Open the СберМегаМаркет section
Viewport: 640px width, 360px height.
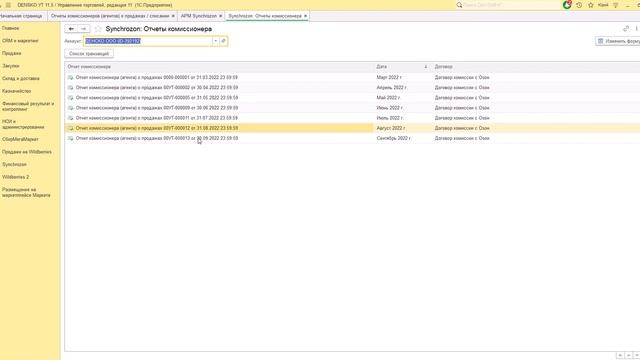coord(20,139)
